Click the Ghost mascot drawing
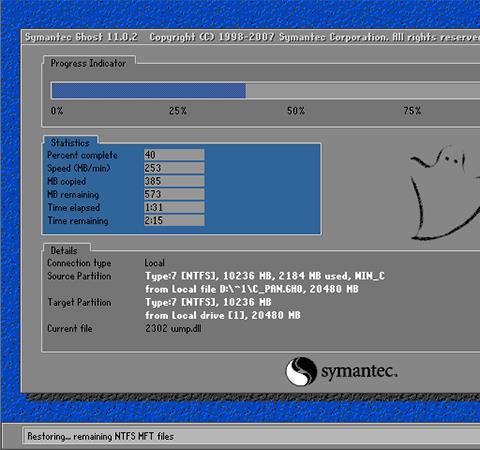Screen dimensions: 480x450 tap(445, 193)
